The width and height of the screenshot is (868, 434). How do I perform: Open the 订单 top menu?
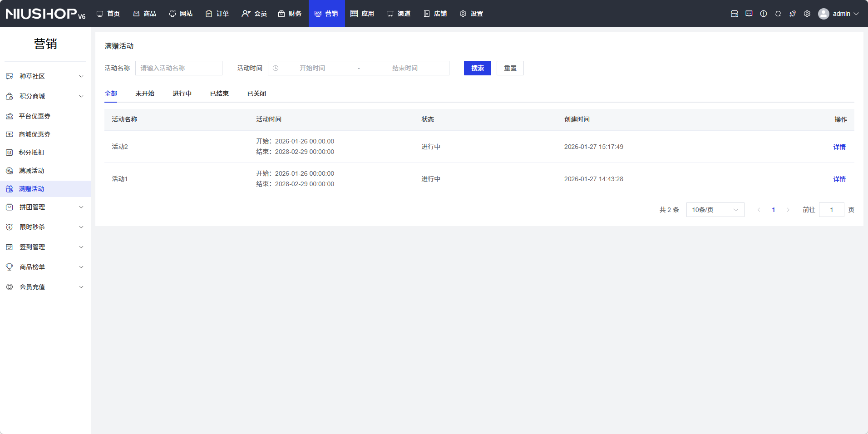(217, 14)
